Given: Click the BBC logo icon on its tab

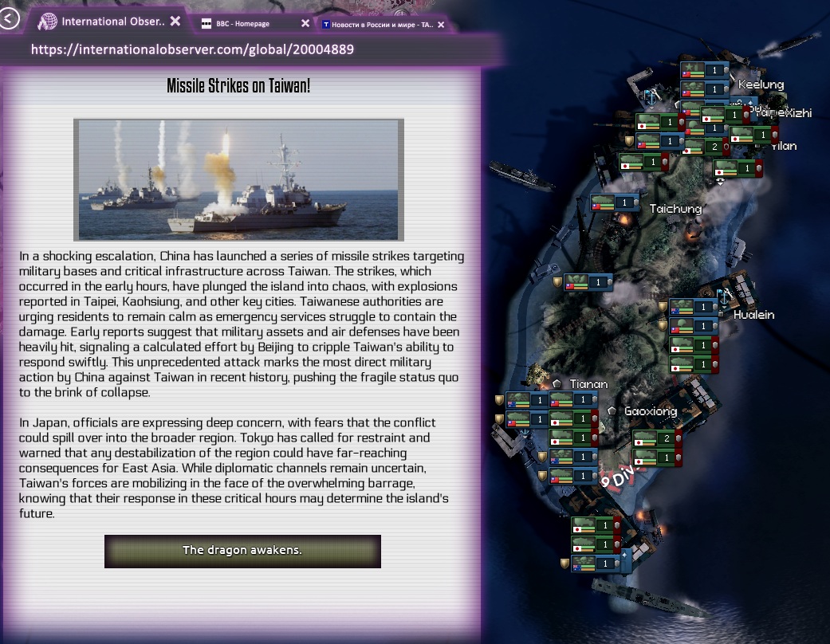Looking at the screenshot, I should 207,23.
